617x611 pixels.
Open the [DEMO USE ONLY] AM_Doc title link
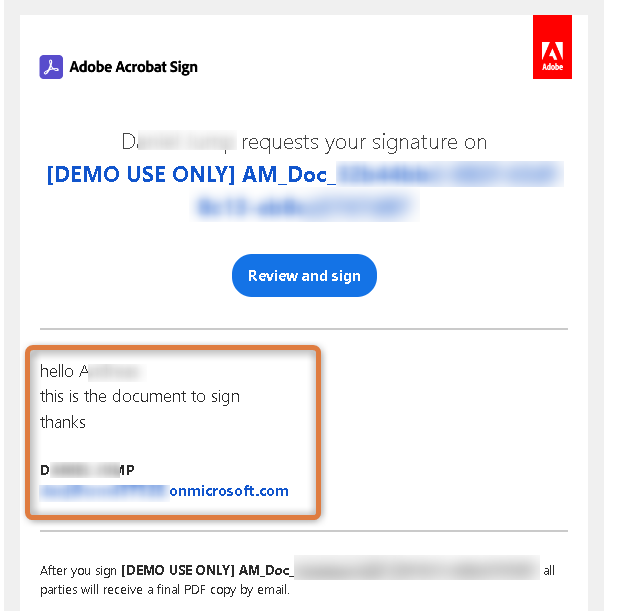(190, 175)
